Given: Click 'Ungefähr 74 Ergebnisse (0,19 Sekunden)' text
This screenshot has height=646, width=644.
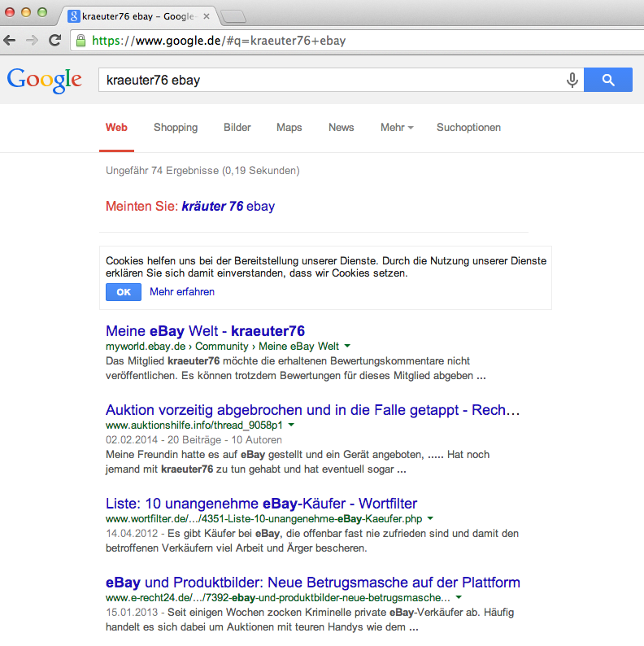Looking at the screenshot, I should 202,171.
